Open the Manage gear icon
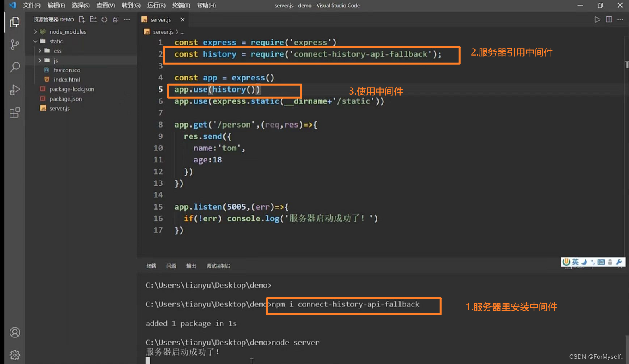The height and width of the screenshot is (364, 629). [x=14, y=355]
